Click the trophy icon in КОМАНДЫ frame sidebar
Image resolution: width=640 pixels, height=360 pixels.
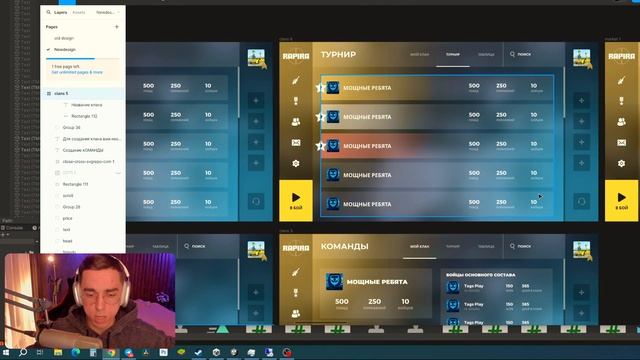(x=296, y=293)
